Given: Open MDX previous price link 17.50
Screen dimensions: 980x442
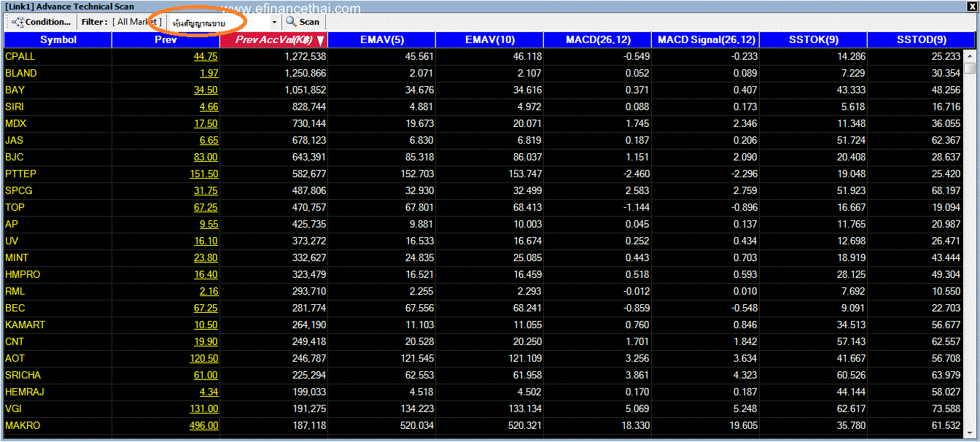Looking at the screenshot, I should 206,123.
